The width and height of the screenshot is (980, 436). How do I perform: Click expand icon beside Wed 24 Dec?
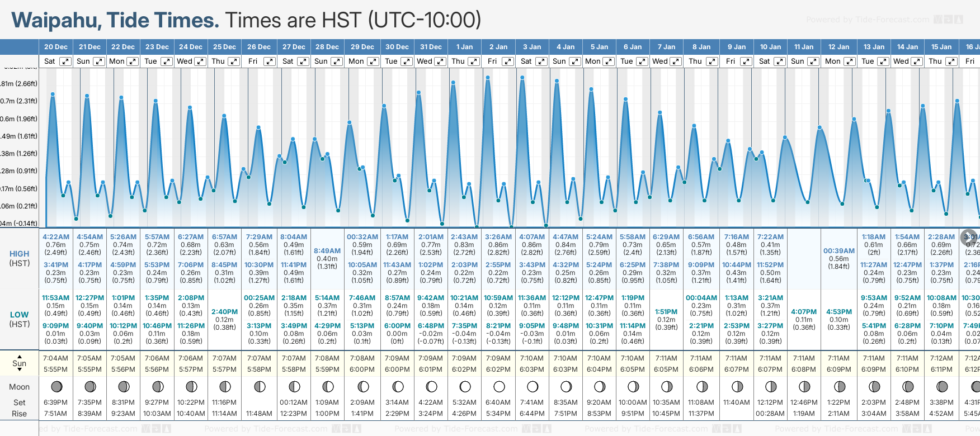[200, 61]
